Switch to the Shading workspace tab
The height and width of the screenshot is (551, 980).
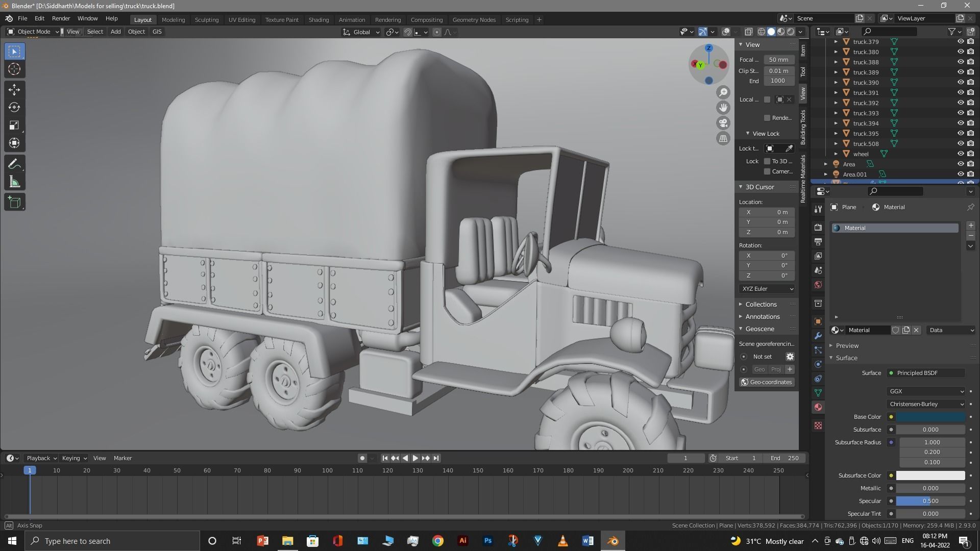click(318, 20)
